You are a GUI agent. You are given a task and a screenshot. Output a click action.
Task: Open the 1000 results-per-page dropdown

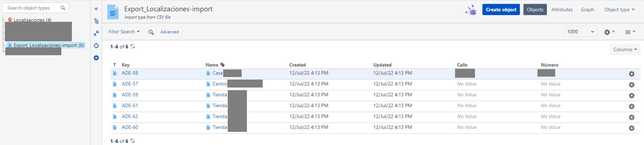point(581,32)
